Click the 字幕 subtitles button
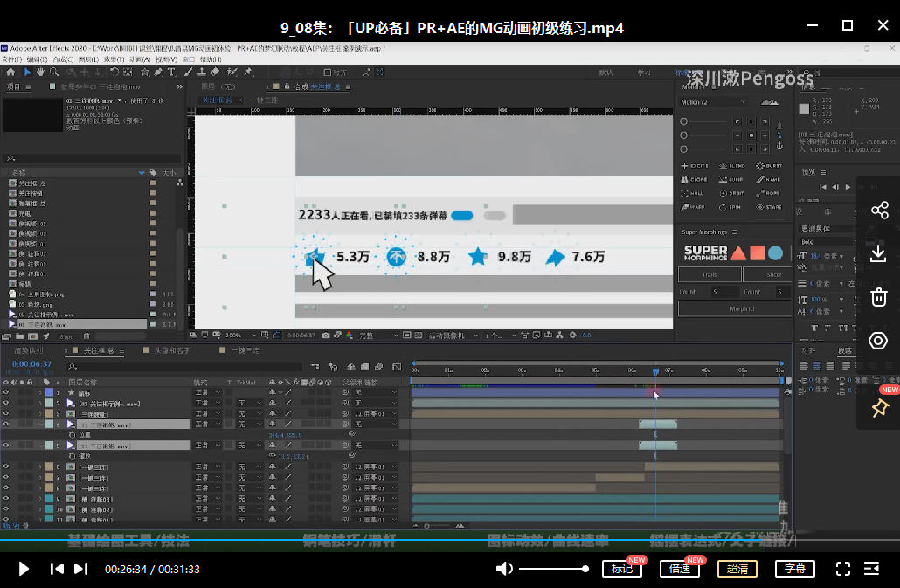Screen dimensions: 900x588 coord(794,569)
